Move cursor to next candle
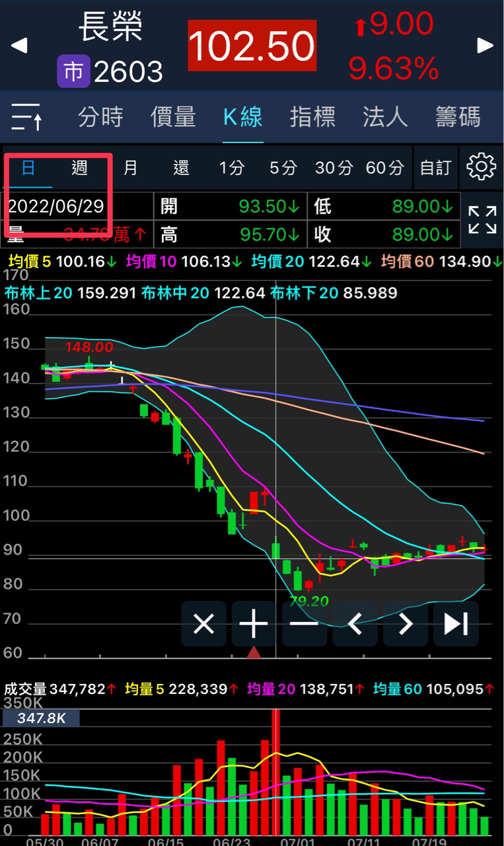 tap(405, 623)
